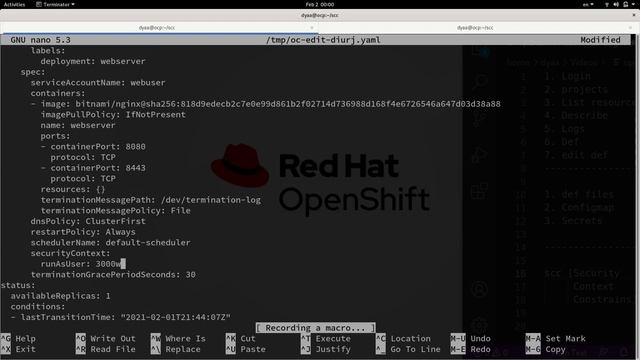Click the Replace shortcut label

click(x=176, y=349)
